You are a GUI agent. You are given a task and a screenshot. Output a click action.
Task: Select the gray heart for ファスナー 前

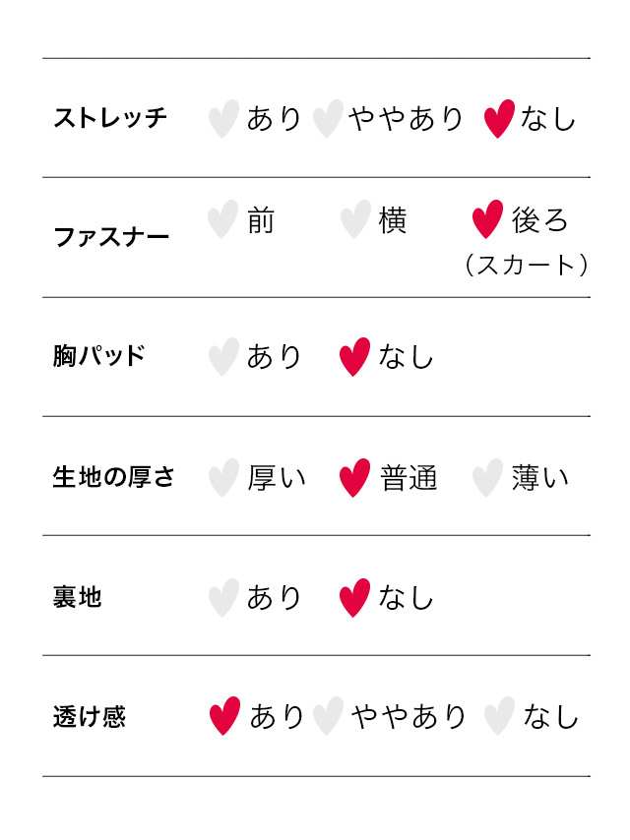click(223, 219)
